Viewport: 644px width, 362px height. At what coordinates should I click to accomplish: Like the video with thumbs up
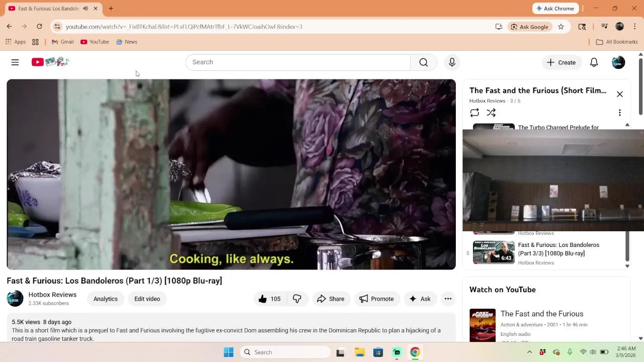[x=269, y=299]
